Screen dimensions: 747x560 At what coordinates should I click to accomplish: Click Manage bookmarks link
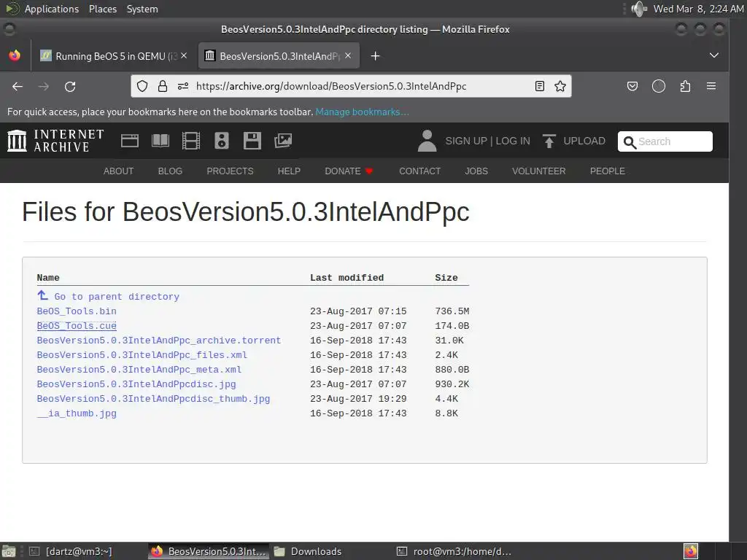point(362,112)
